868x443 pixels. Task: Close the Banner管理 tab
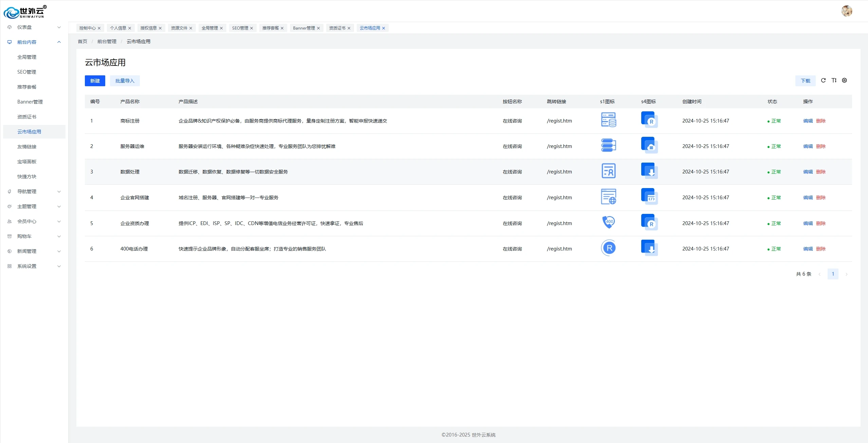[x=318, y=28]
